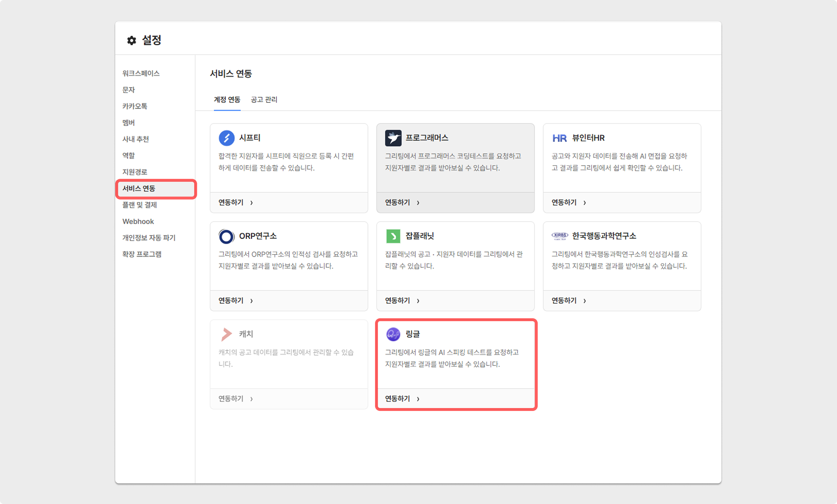The height and width of the screenshot is (504, 837).
Task: Click the chevron arrow on 잡플래닛 연동하기
Action: [418, 301]
